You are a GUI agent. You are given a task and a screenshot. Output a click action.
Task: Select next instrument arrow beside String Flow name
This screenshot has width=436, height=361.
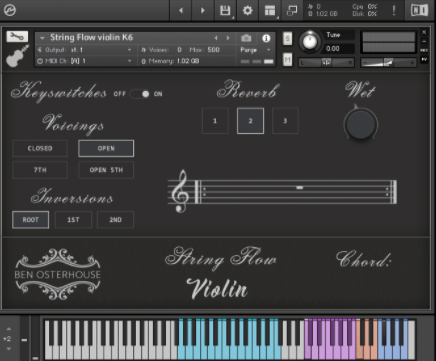point(228,38)
